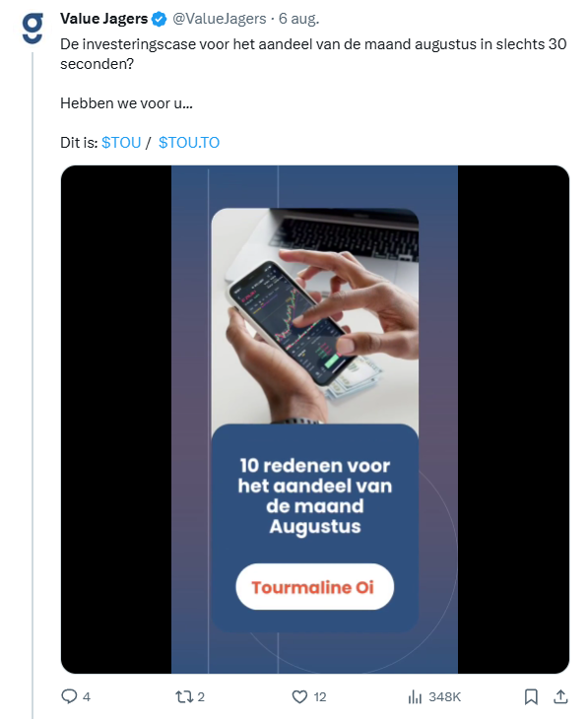Click the blue verified badge
This screenshot has height=719, width=588.
[x=160, y=19]
